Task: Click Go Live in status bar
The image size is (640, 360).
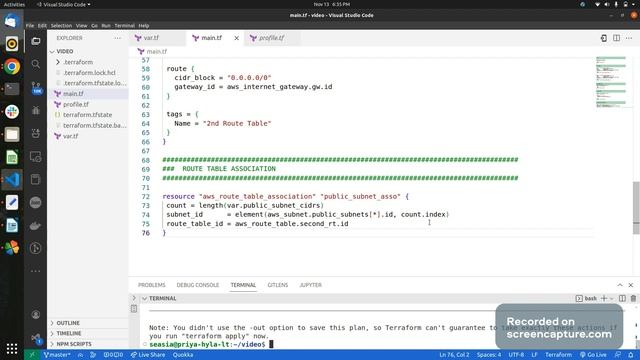Action: tap(593, 355)
